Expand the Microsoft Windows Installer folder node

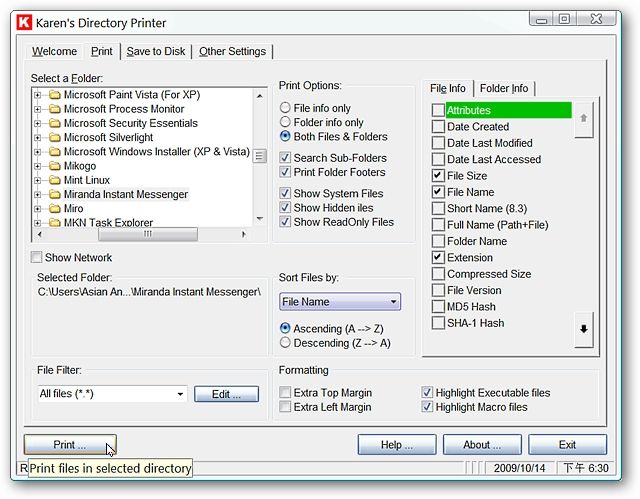[37, 152]
